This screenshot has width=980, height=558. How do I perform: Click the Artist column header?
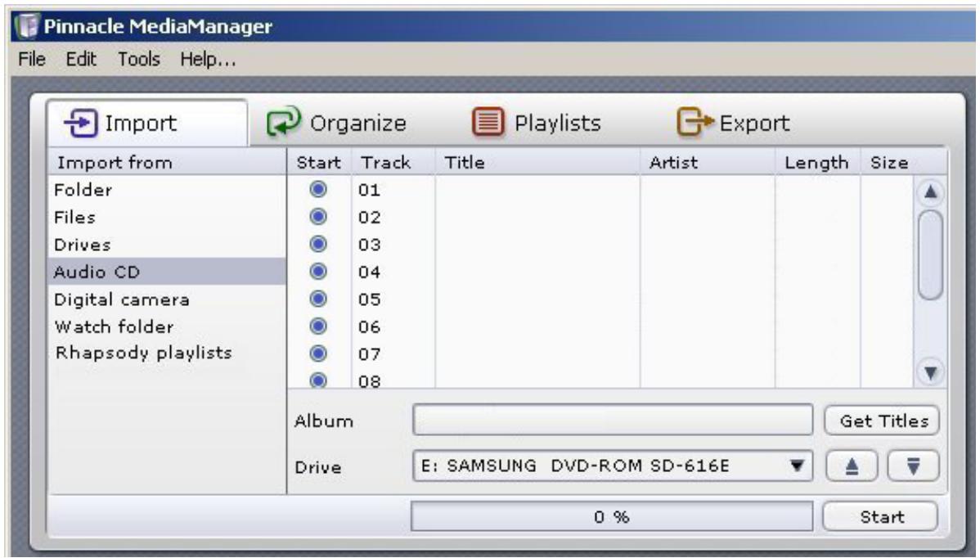pos(708,163)
